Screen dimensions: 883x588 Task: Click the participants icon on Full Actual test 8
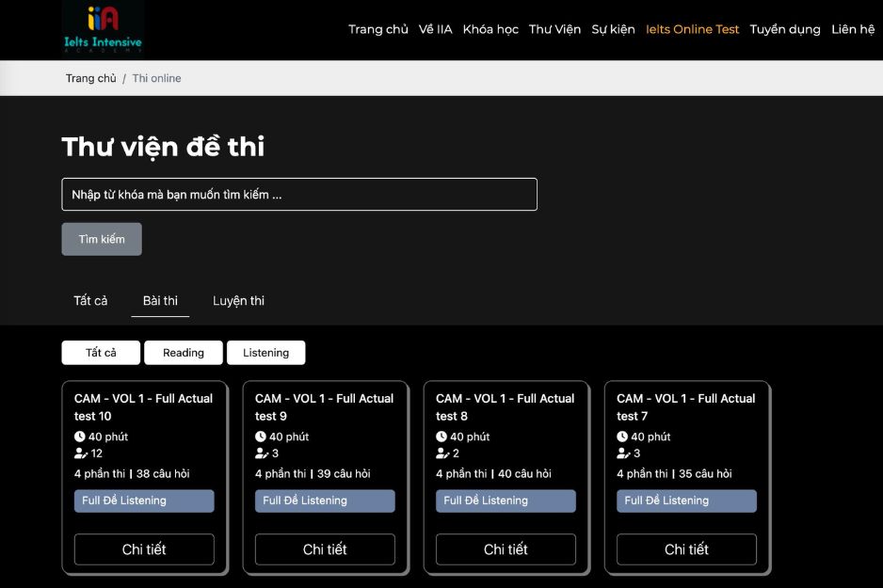coord(440,453)
